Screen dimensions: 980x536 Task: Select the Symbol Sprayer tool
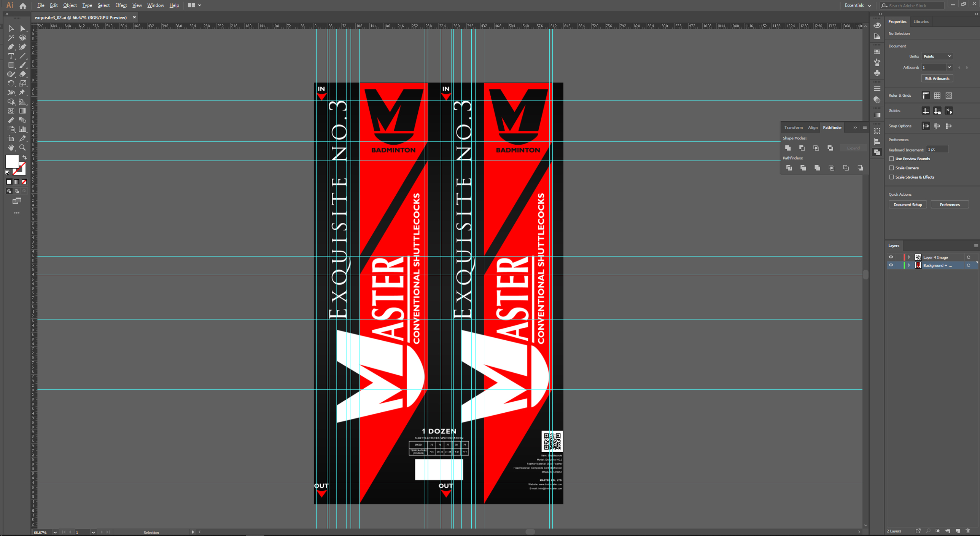pyautogui.click(x=11, y=129)
